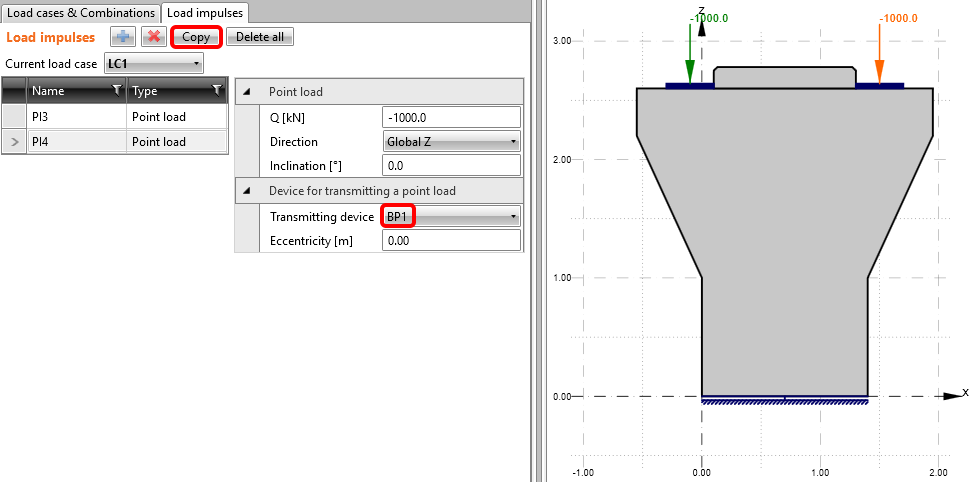This screenshot has height=482, width=977.
Task: Add a new load impulse with plus icon
Action: click(123, 37)
